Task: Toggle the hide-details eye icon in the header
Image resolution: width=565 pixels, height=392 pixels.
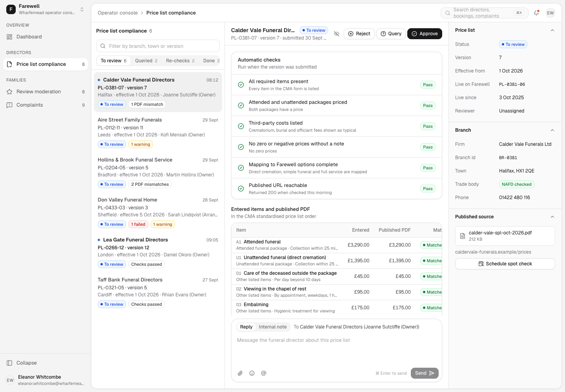Action: (337, 34)
